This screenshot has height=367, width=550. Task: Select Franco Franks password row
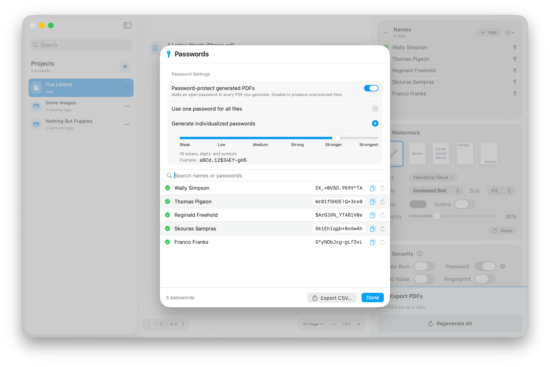coord(275,242)
